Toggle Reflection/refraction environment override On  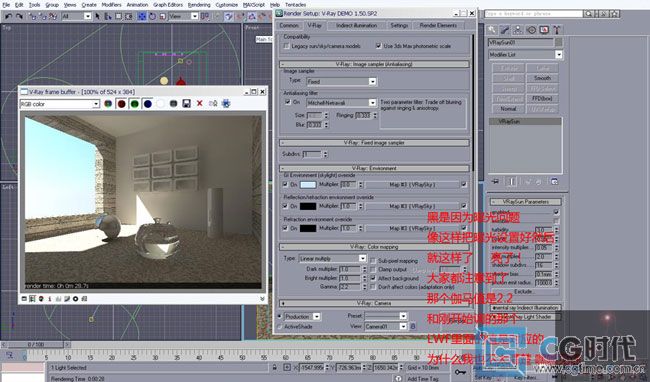[x=285, y=206]
